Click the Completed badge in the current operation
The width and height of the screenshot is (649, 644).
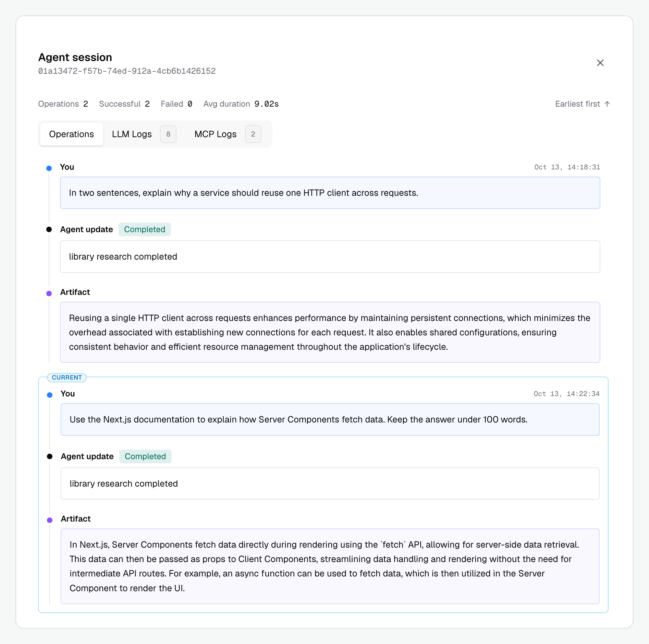[x=145, y=456]
